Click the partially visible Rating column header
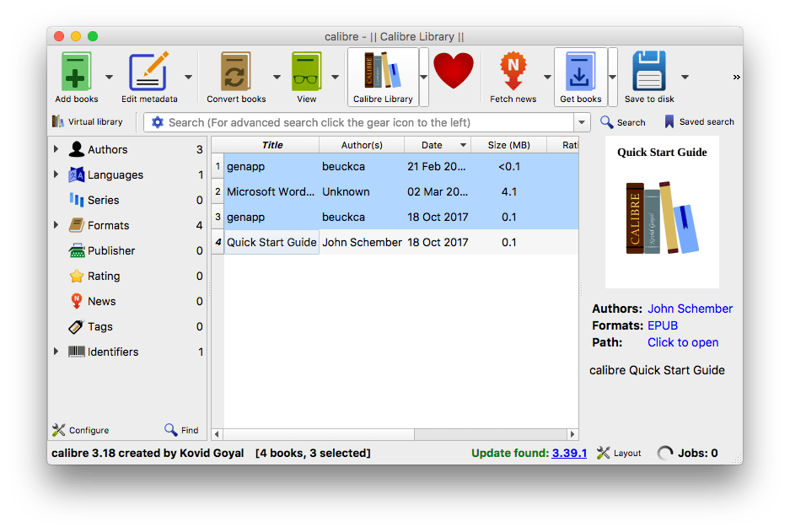 (x=562, y=145)
